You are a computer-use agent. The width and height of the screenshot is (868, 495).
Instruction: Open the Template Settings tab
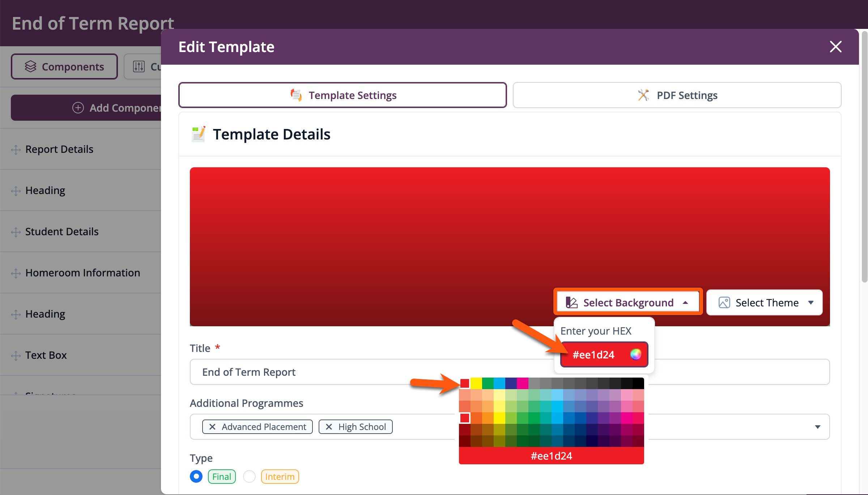tap(342, 95)
